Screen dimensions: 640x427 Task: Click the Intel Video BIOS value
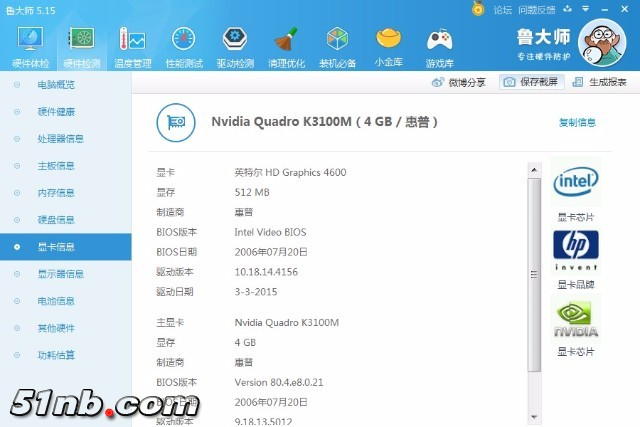(x=270, y=232)
